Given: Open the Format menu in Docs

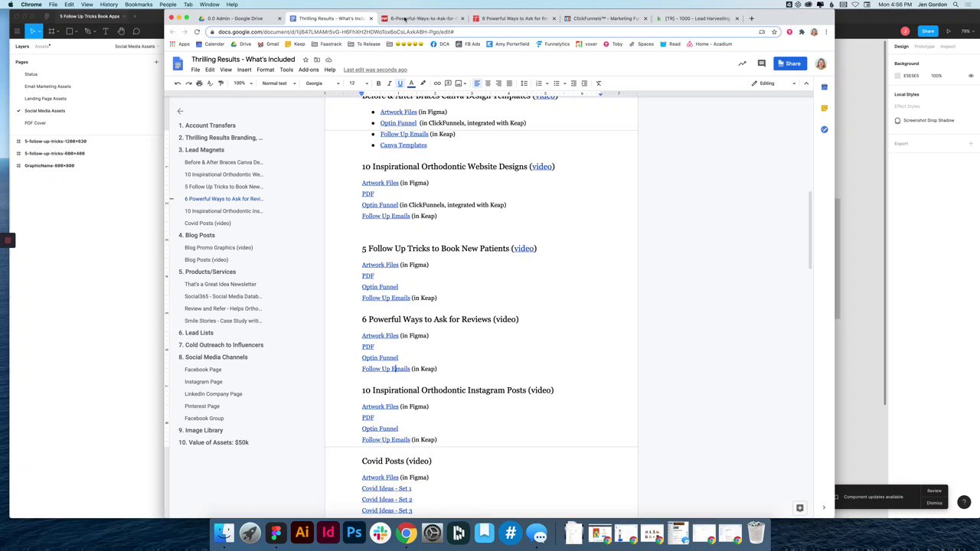Looking at the screenshot, I should [x=265, y=70].
